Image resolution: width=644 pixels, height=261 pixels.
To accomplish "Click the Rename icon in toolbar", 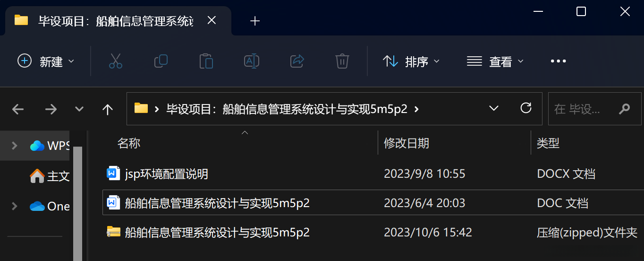I will coord(252,61).
